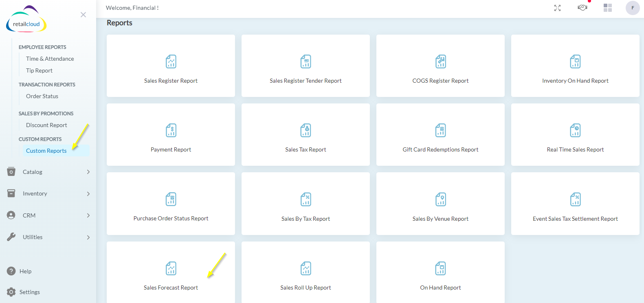Expand the Utilities menu chevron

[88, 237]
